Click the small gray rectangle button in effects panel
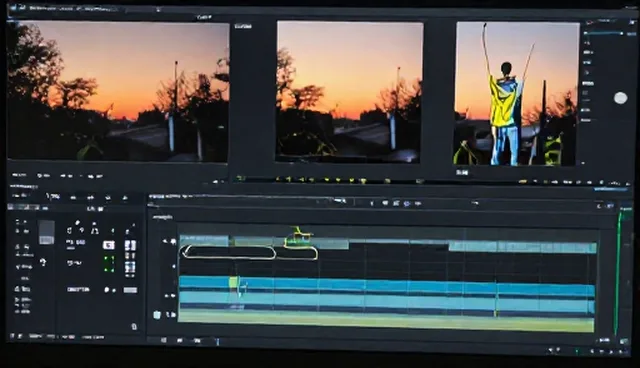640x368 pixels. (130, 290)
